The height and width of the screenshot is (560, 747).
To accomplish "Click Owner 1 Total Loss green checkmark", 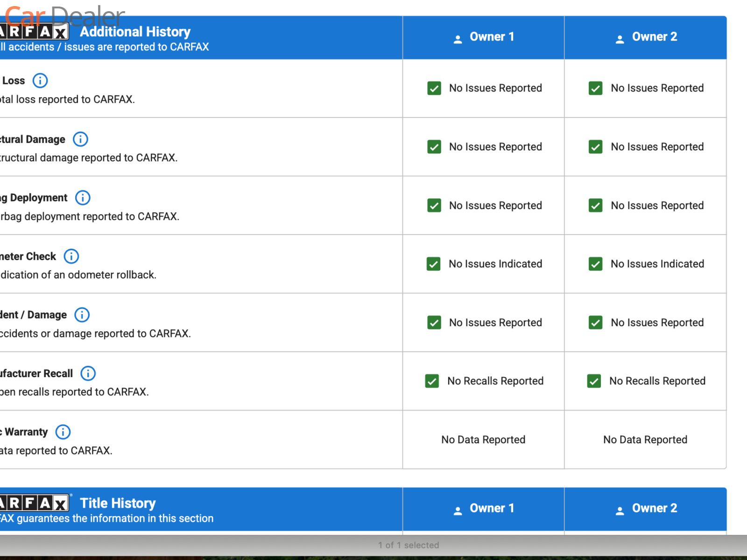I will [434, 88].
